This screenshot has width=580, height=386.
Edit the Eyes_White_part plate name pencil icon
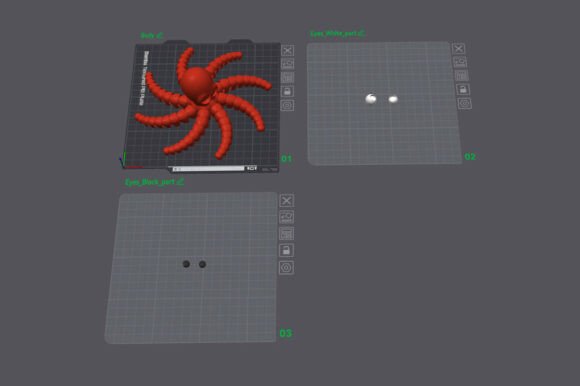click(361, 33)
